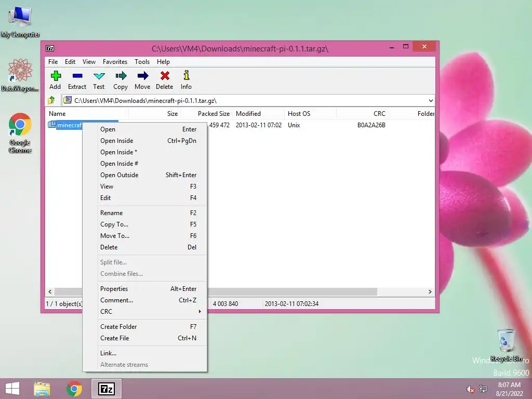
Task: Choose Open Inside * option
Action: [x=152, y=152]
